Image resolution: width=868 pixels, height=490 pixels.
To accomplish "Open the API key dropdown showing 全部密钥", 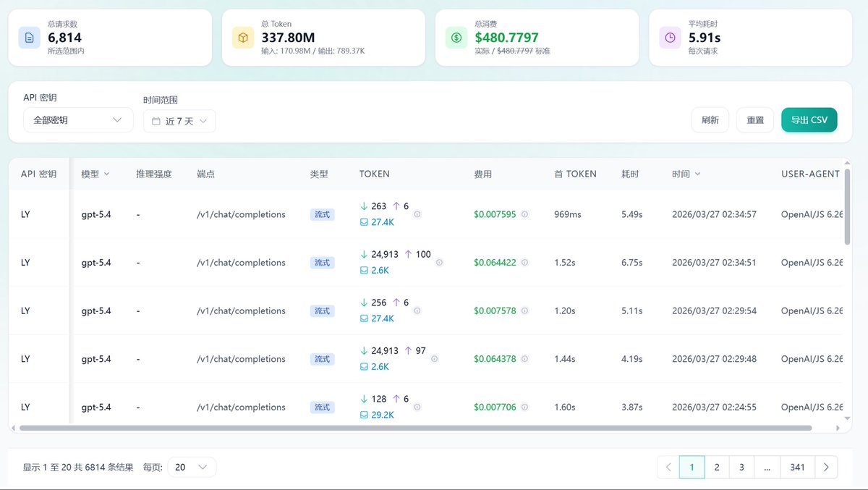I will point(78,120).
